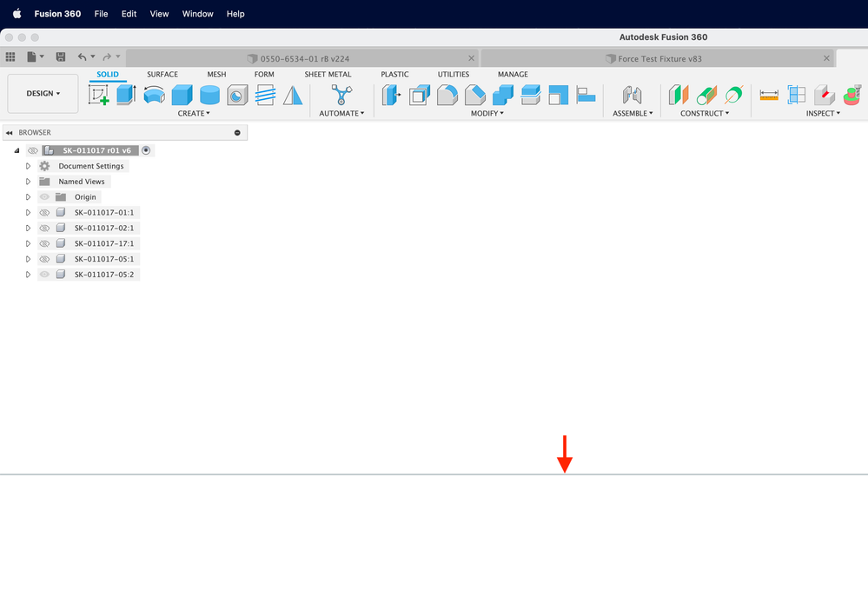Open the Data Panel grid icon
This screenshot has height=604, width=868.
10,56
